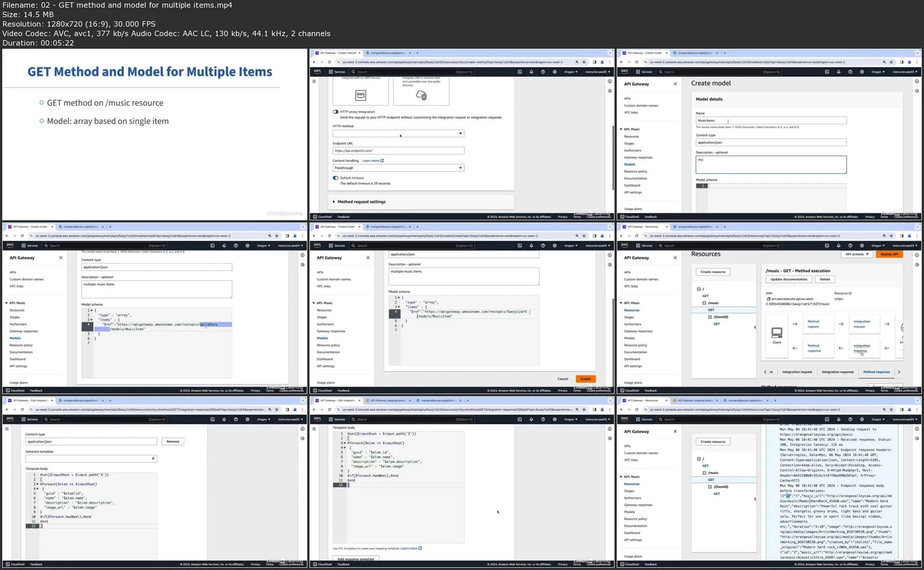The image size is (924, 570).
Task: Go back in browser in the Method execution frame
Action: pos(621,236)
